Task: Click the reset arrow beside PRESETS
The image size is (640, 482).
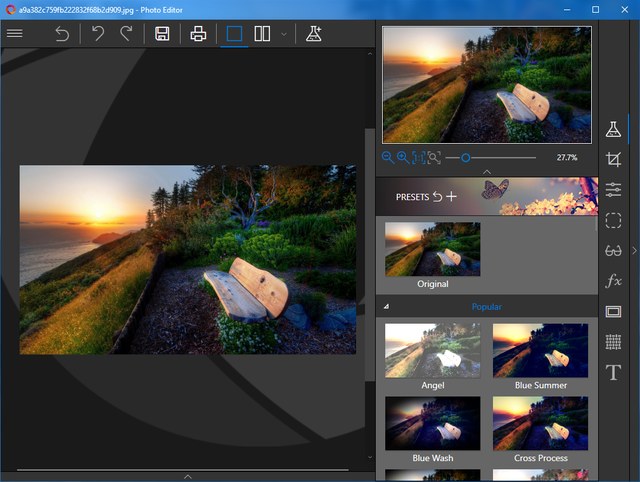Action: (437, 196)
